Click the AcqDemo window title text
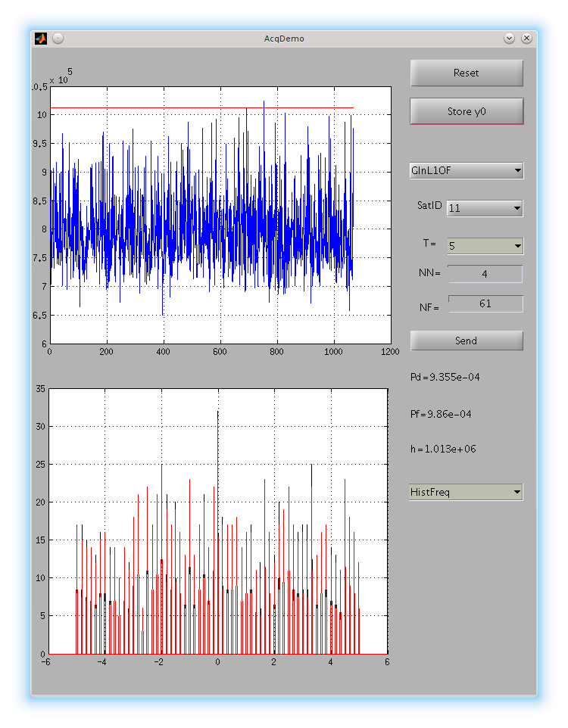Image resolution: width=568 pixels, height=728 pixels. click(284, 38)
